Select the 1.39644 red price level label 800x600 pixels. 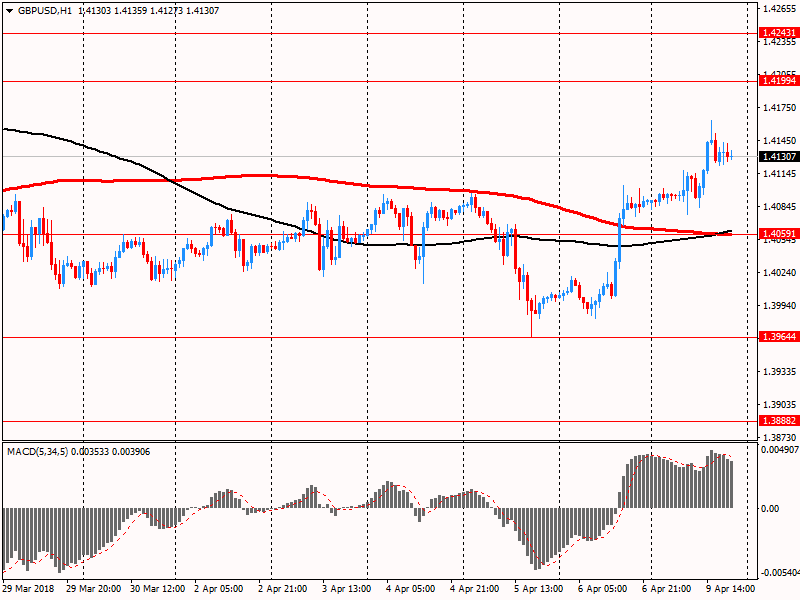(x=779, y=337)
